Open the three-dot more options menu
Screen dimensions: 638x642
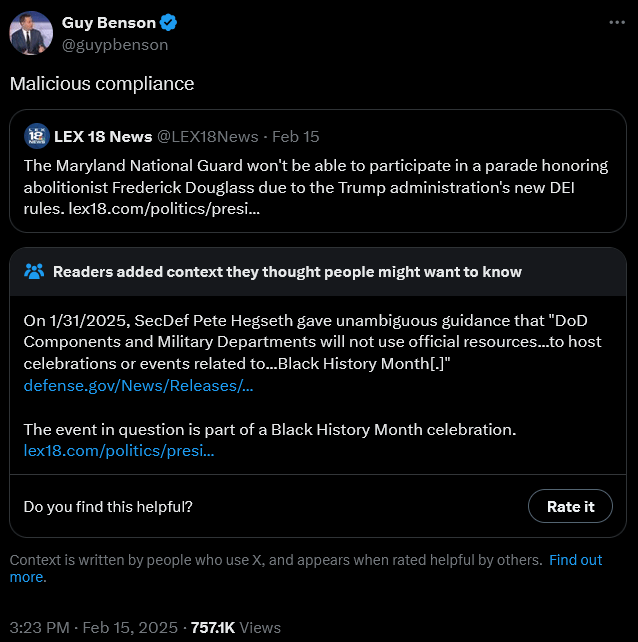click(x=616, y=23)
